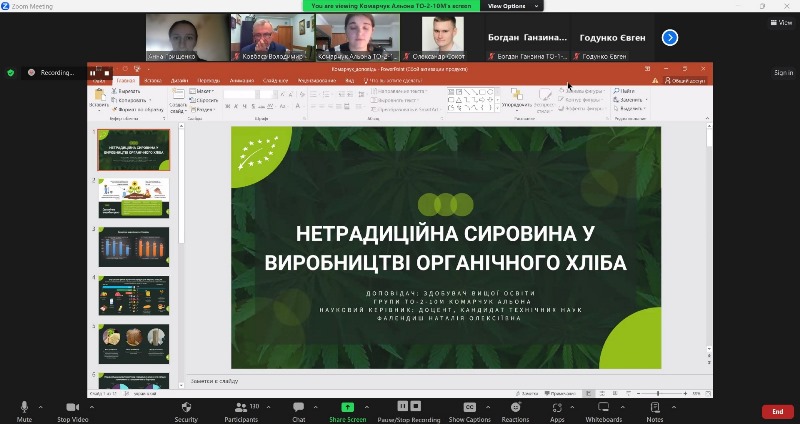This screenshot has height=424, width=800.
Task: Open the Apps menu
Action: pyautogui.click(x=557, y=407)
